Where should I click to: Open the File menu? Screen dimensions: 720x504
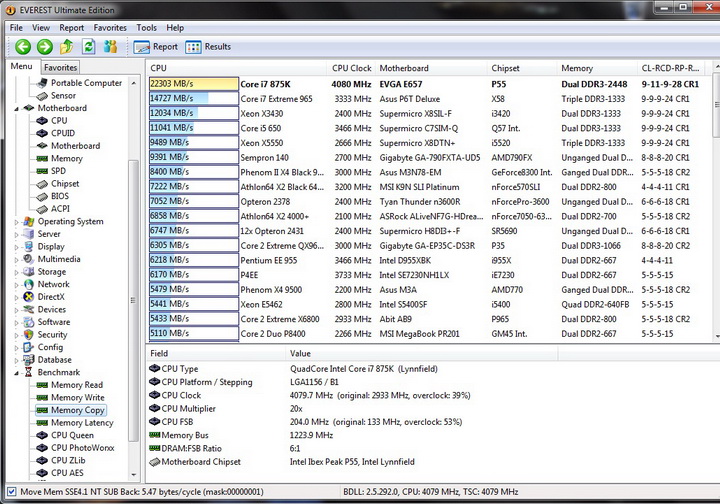pos(16,28)
